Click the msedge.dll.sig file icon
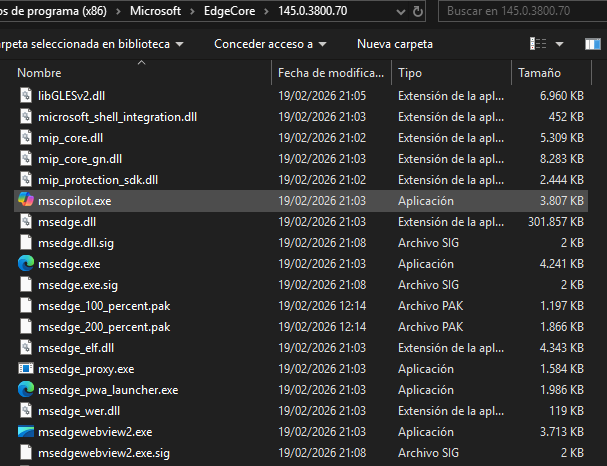 click(x=25, y=243)
